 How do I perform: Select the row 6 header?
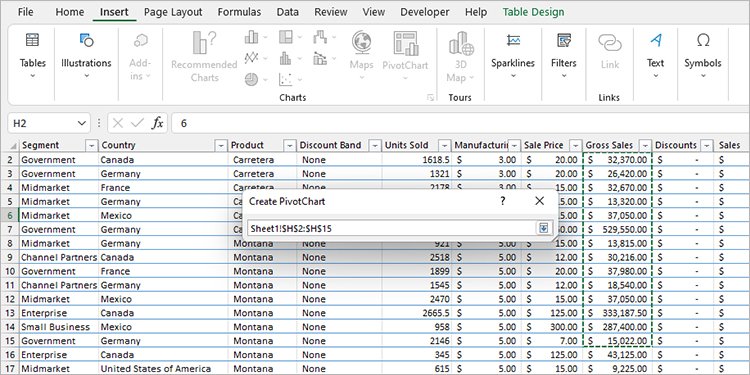click(x=10, y=215)
